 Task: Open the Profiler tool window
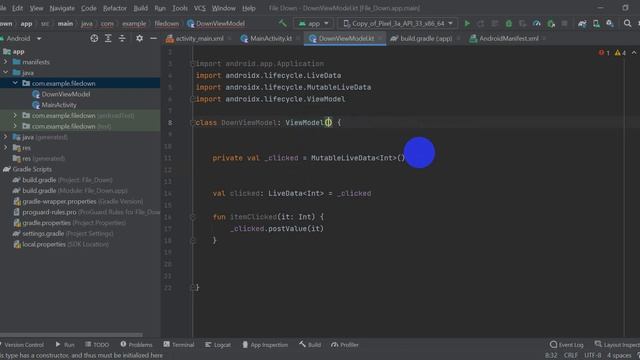[x=345, y=345]
